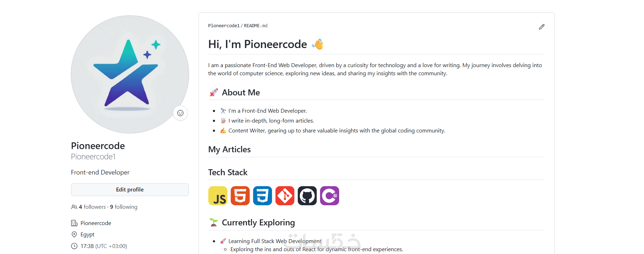This screenshot has width=644, height=254.
Task: Click the Currently Exploring heading
Action: pyautogui.click(x=258, y=223)
